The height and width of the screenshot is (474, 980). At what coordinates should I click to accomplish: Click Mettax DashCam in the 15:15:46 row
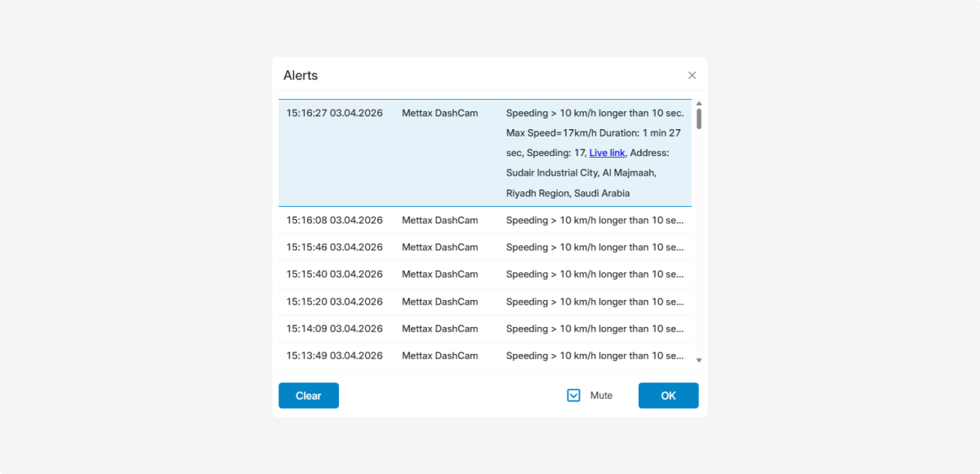coord(439,247)
